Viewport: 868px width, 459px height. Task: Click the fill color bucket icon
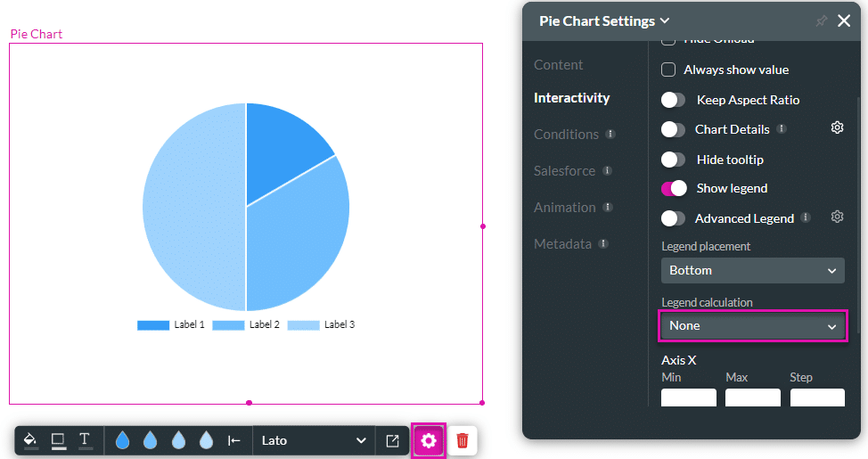coord(30,439)
